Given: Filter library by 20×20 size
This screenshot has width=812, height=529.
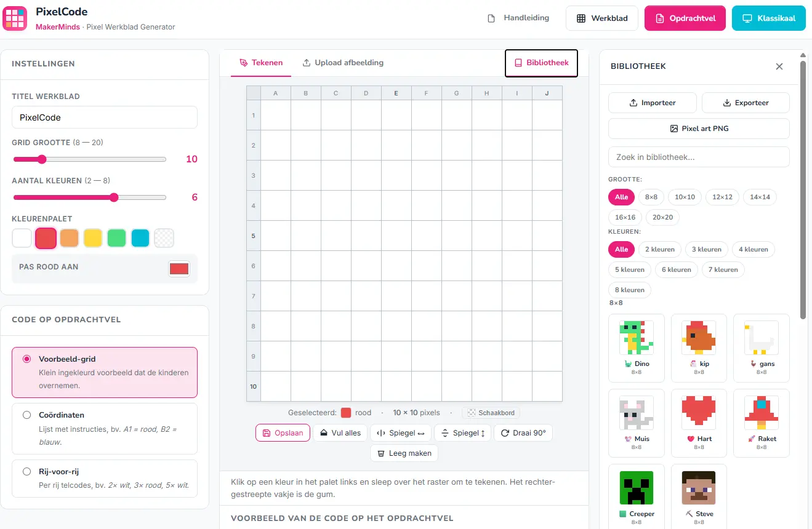Looking at the screenshot, I should click(x=662, y=217).
